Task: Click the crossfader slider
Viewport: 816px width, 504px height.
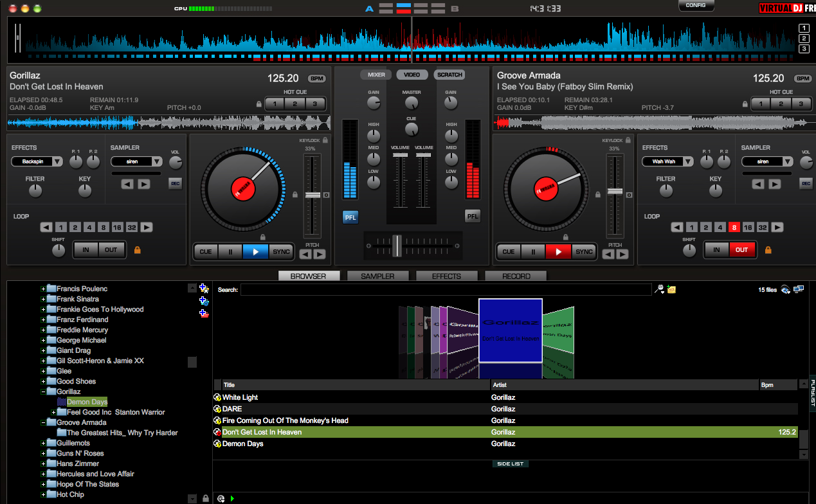Action: point(397,245)
